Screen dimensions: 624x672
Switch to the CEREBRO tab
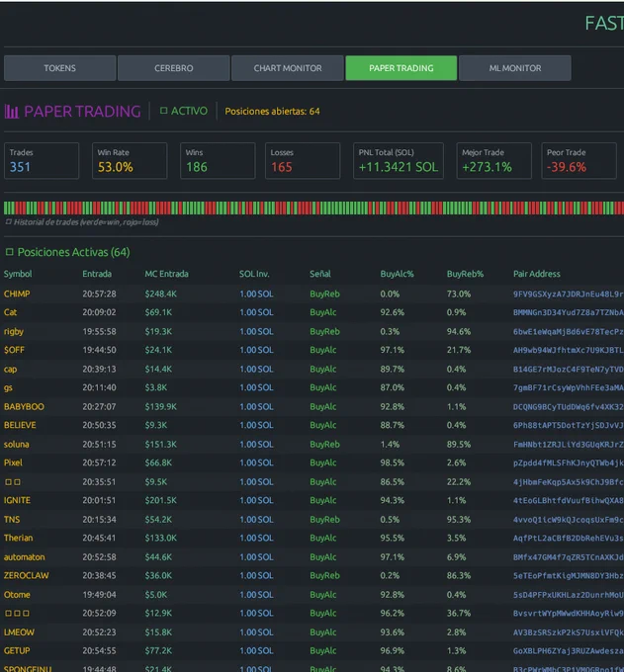click(174, 68)
